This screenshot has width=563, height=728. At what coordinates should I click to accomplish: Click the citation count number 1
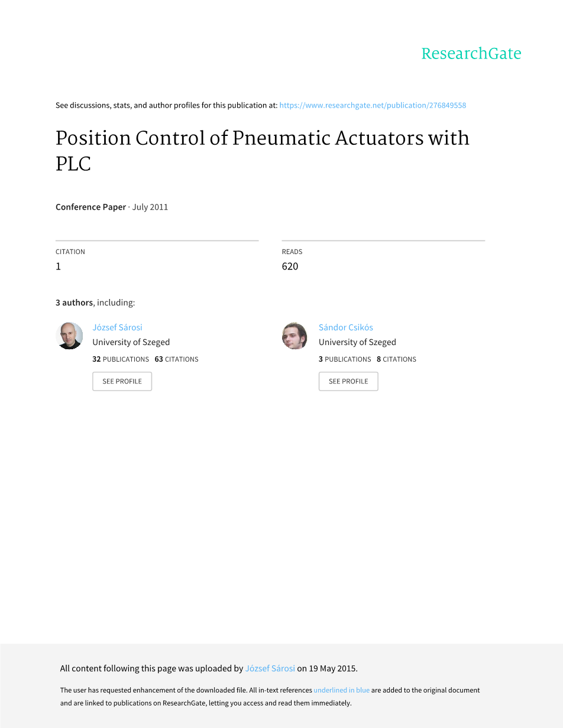coord(59,266)
